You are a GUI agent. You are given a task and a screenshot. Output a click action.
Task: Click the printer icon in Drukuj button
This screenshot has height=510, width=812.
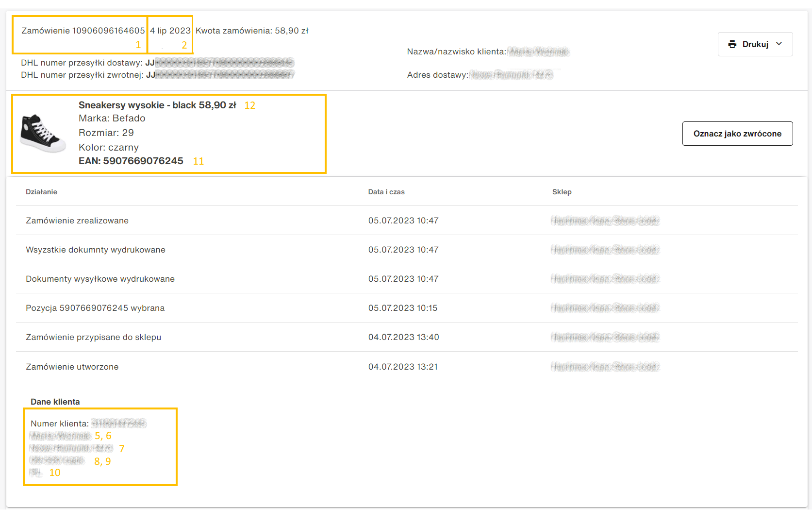732,44
